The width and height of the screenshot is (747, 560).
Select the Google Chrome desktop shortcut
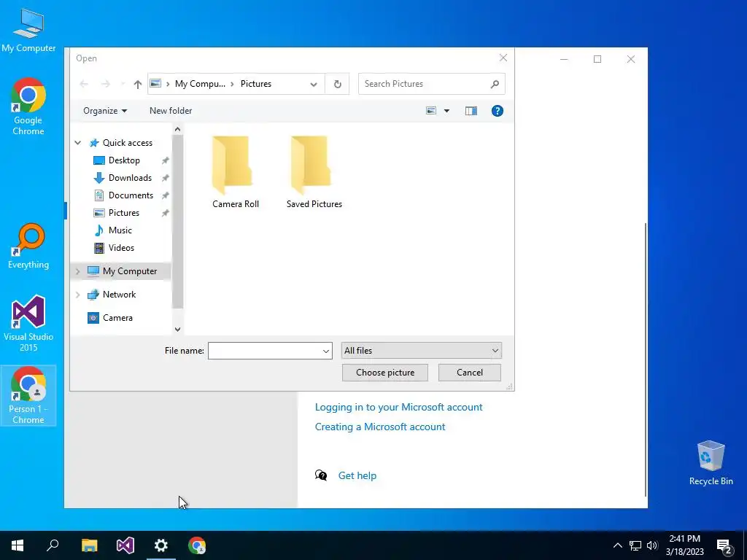pos(28,106)
